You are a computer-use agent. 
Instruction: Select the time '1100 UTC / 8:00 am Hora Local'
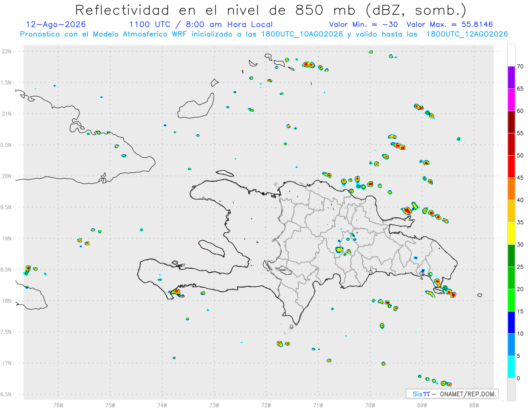[201, 24]
